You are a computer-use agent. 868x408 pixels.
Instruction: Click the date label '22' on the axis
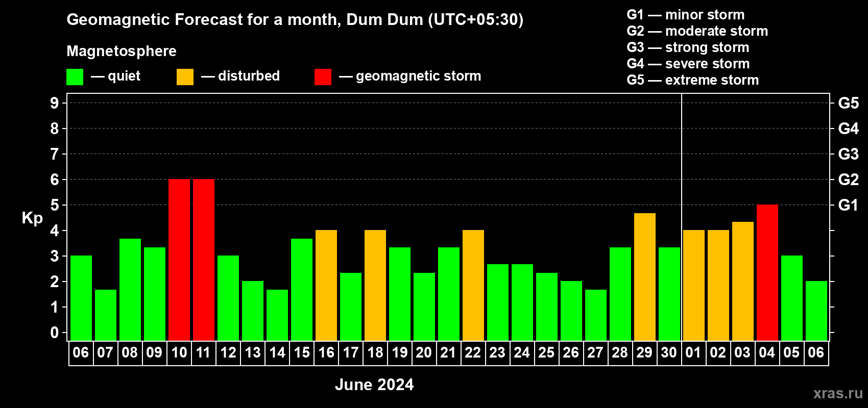click(x=473, y=352)
